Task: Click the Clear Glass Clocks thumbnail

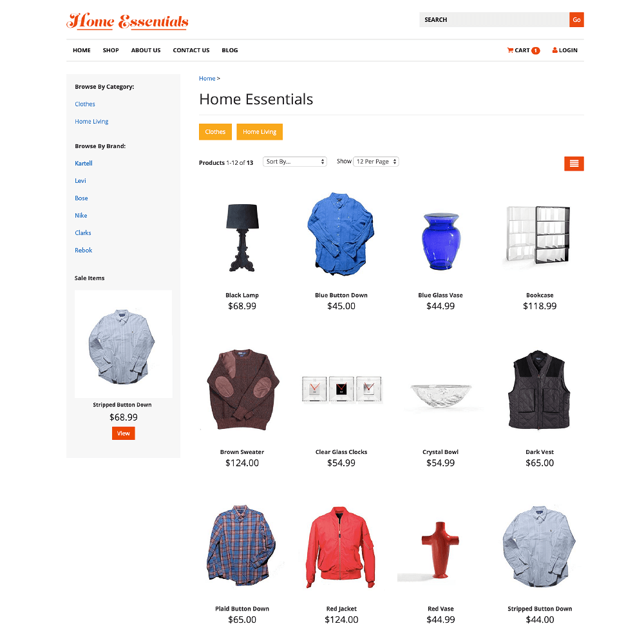Action: click(x=342, y=389)
